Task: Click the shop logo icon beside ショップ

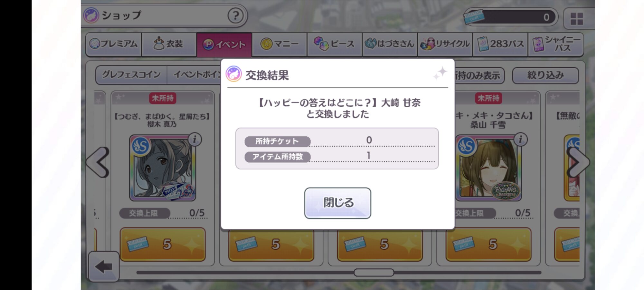Action: 91,15
